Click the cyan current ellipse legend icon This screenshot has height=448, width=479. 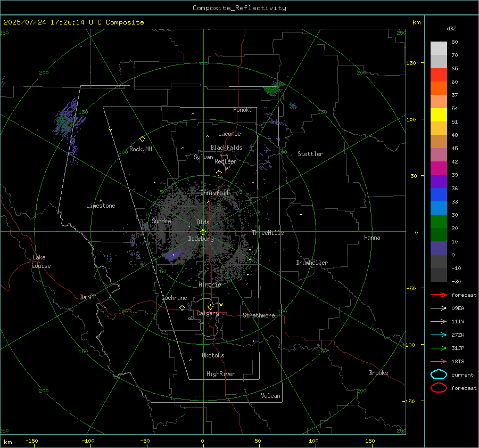pos(439,374)
